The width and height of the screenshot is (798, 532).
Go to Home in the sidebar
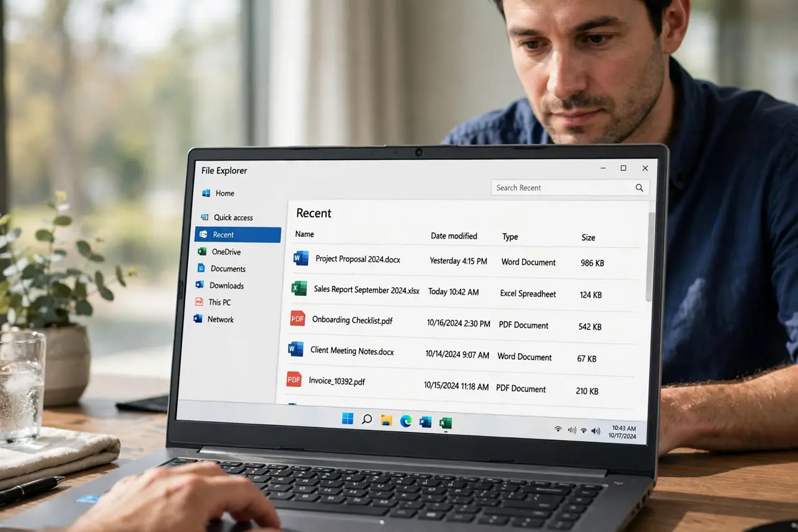[218, 193]
